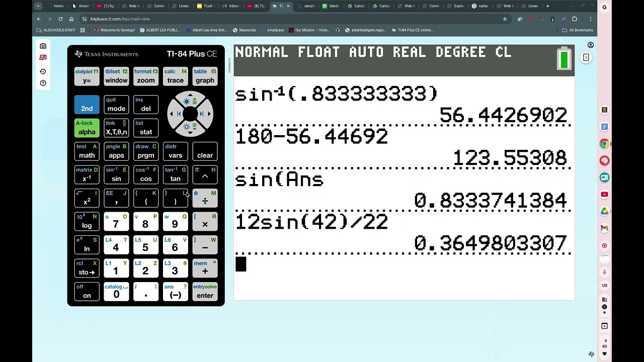Click the clear key

205,152
